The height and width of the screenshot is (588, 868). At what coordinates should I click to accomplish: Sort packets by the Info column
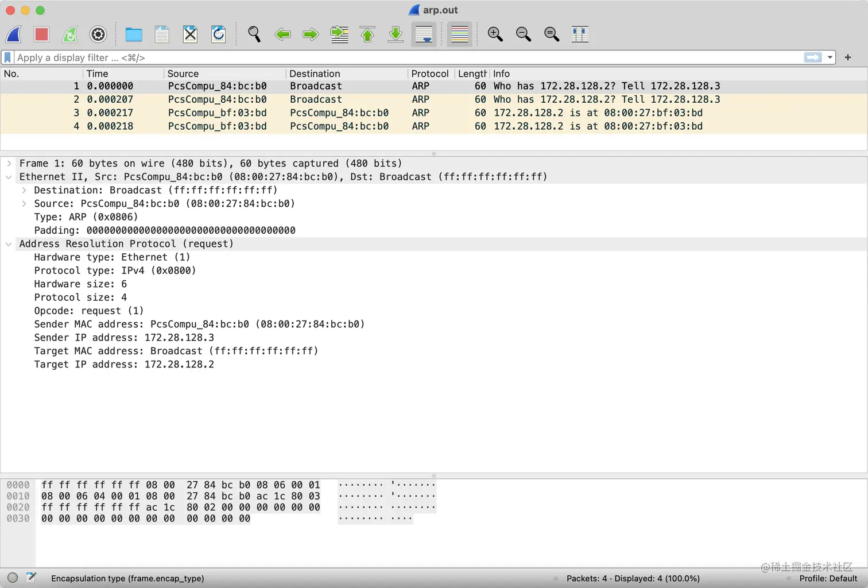678,73
